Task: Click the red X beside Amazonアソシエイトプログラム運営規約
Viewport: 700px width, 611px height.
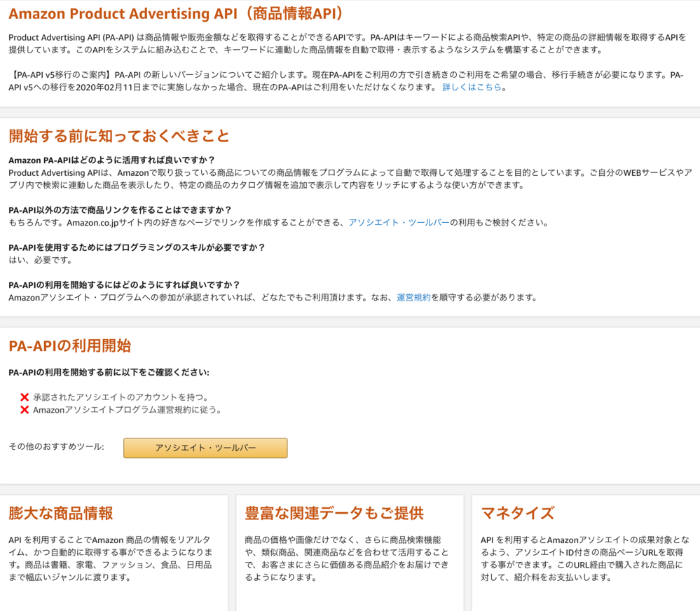Action: 25,410
